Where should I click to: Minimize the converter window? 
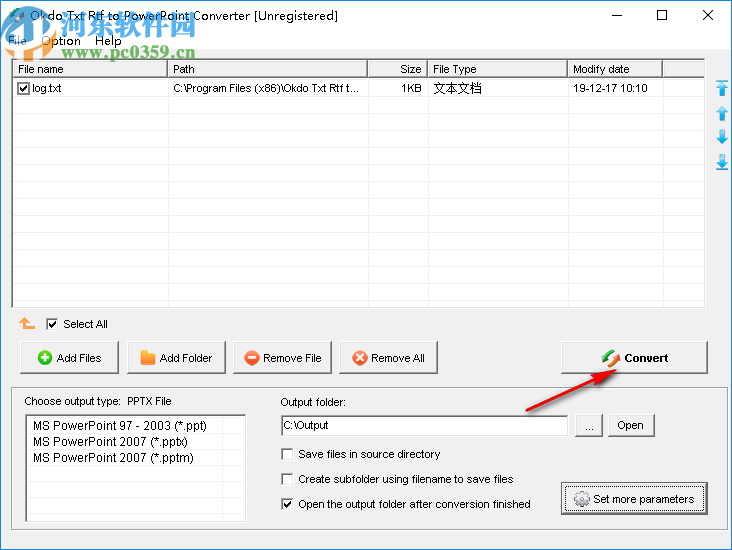[617, 15]
